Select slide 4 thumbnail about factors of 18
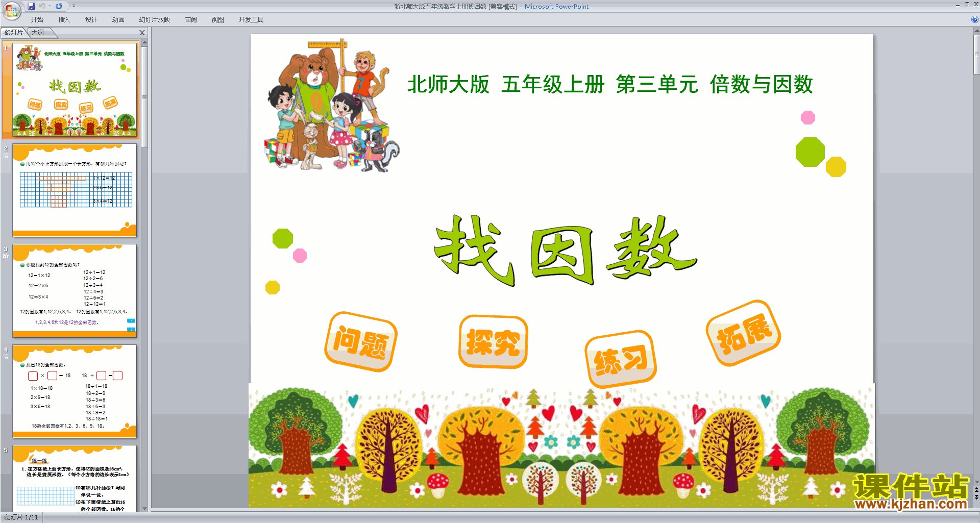The width and height of the screenshot is (980, 523). click(75, 391)
